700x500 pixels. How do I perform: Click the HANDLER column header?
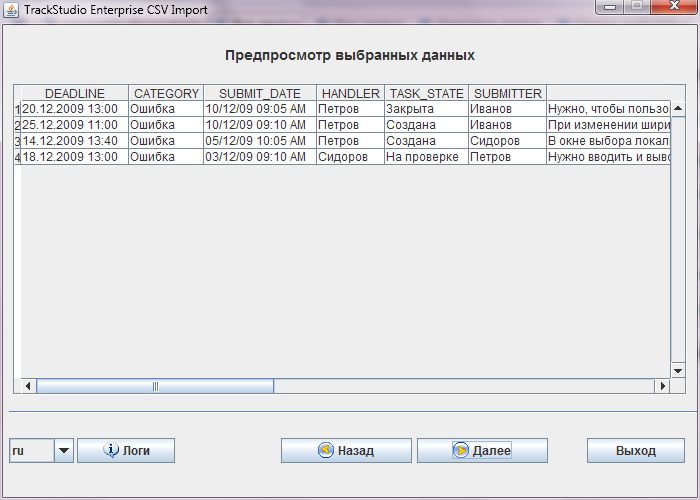[350, 94]
